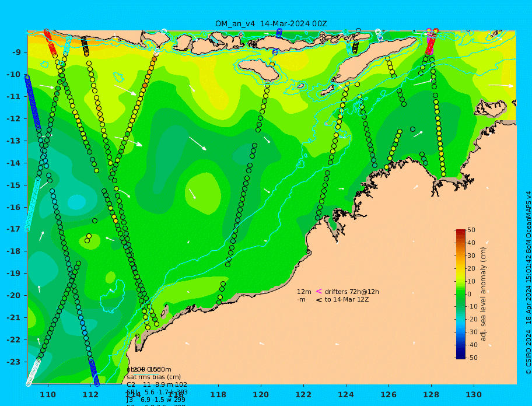The height and width of the screenshot is (406, 532).
Task: Click the colorbar tick label "50" at top
Action: point(471,230)
